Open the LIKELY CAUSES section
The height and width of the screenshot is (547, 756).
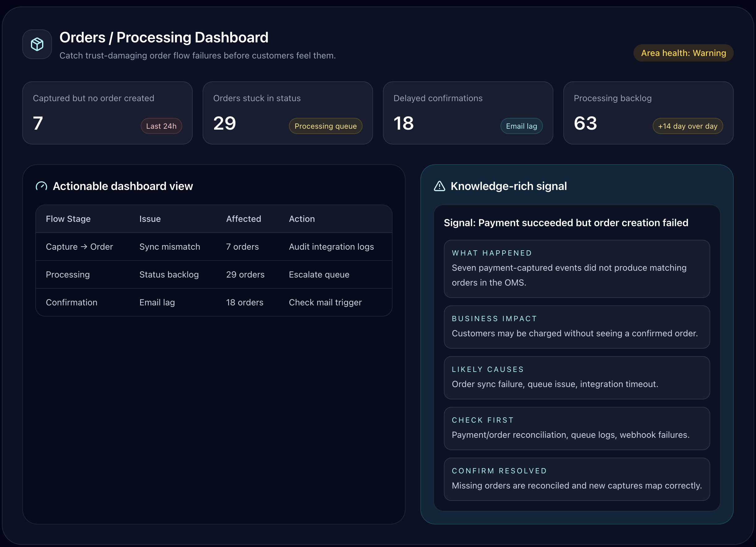pyautogui.click(x=576, y=377)
